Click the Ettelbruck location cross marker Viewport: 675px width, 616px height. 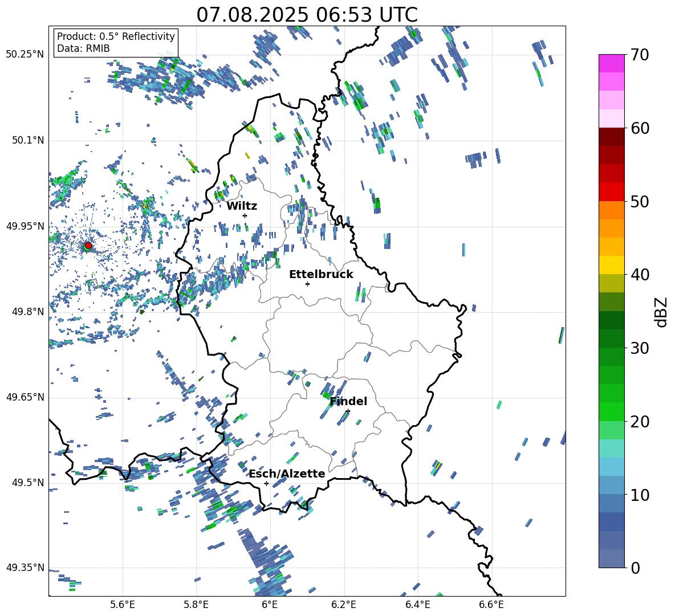point(307,284)
